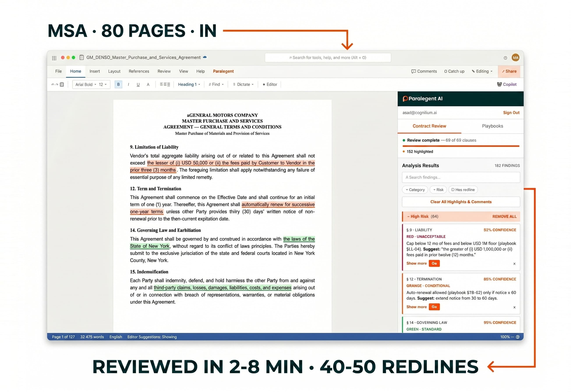This screenshot has width=571, height=392.
Task: Open the font size 12 dropdown
Action: (103, 84)
